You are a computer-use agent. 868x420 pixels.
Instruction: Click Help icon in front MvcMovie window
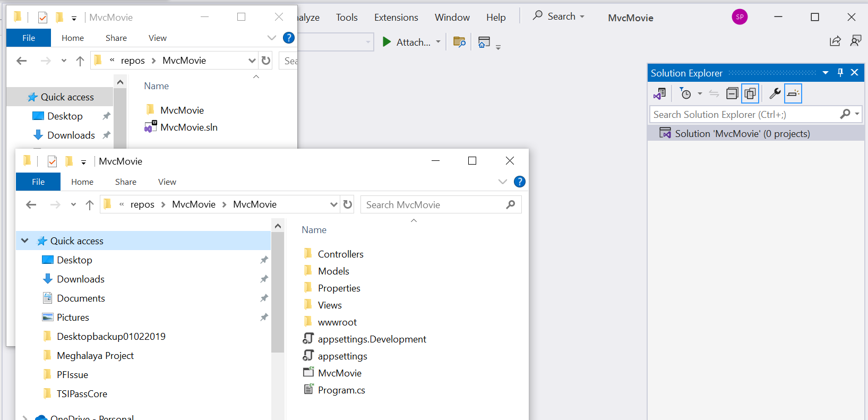520,182
